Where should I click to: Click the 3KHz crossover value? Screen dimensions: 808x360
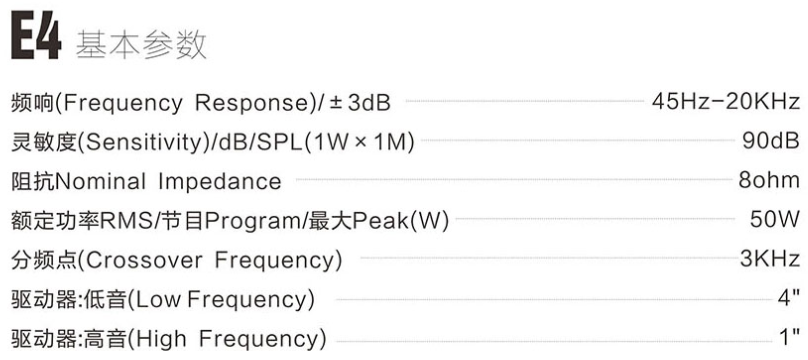click(770, 259)
